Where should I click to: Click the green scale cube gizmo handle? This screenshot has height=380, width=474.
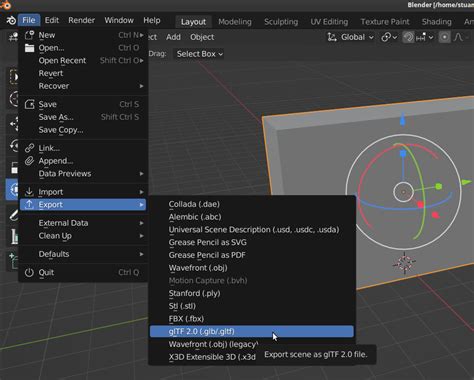point(439,186)
